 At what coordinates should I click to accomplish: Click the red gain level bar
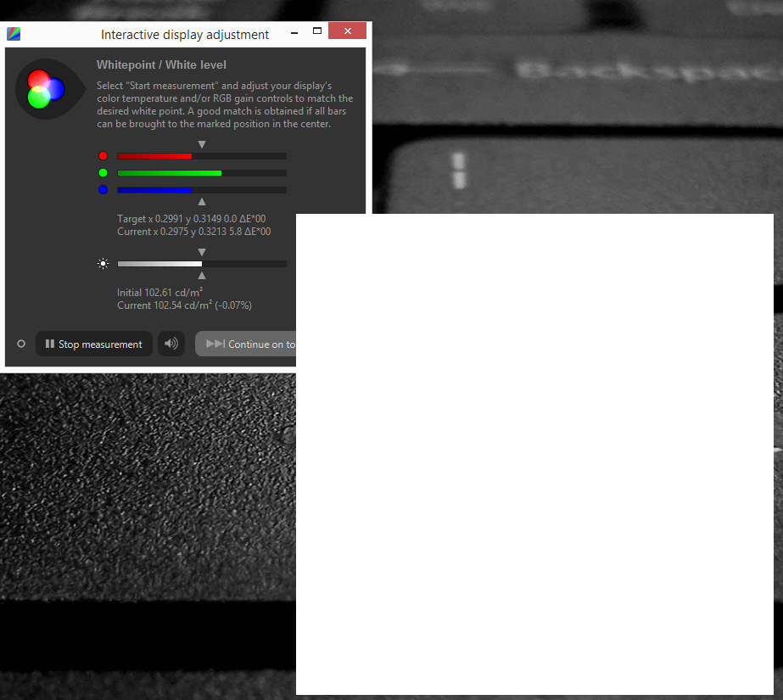click(x=202, y=156)
